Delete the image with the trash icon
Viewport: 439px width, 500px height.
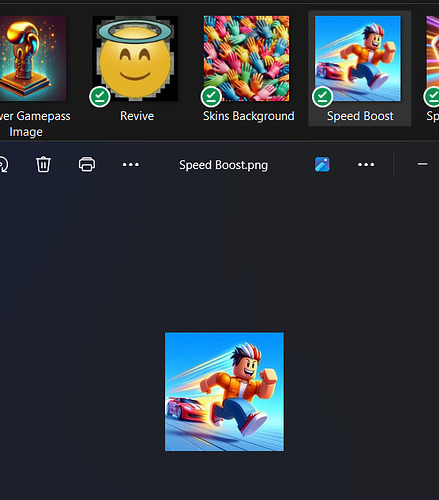43,164
